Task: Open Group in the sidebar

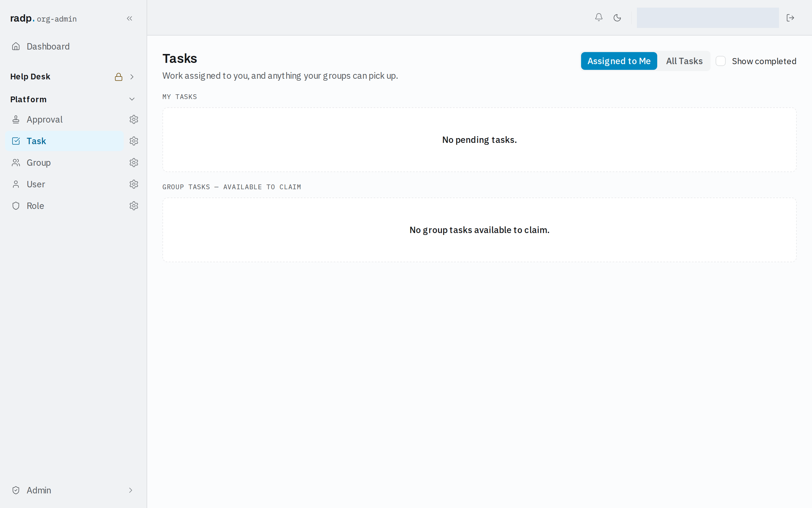Action: pos(64,163)
